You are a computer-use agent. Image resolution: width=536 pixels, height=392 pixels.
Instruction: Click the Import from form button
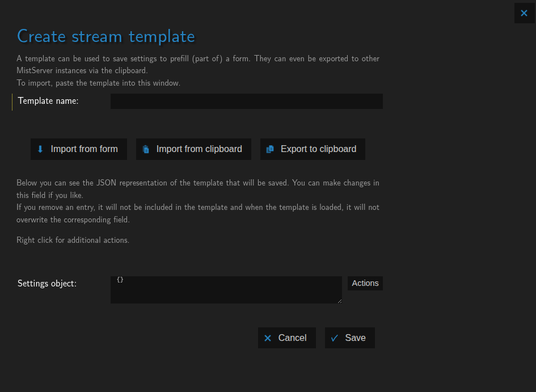(x=79, y=149)
